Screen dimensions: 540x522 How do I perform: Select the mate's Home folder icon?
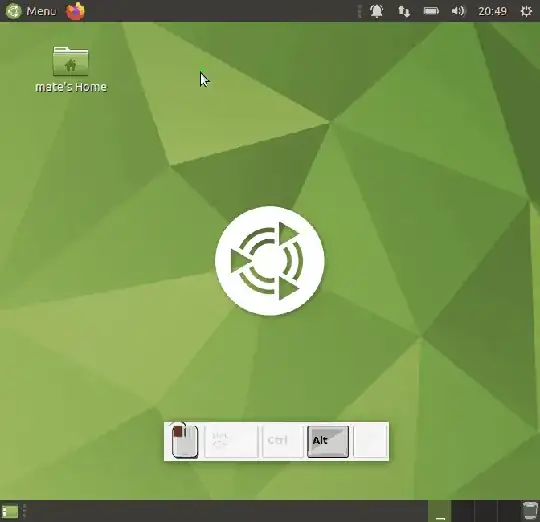(71, 69)
